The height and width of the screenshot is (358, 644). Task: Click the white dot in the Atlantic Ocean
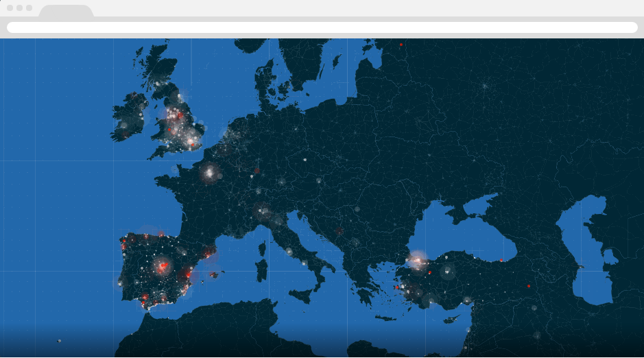[59, 341]
